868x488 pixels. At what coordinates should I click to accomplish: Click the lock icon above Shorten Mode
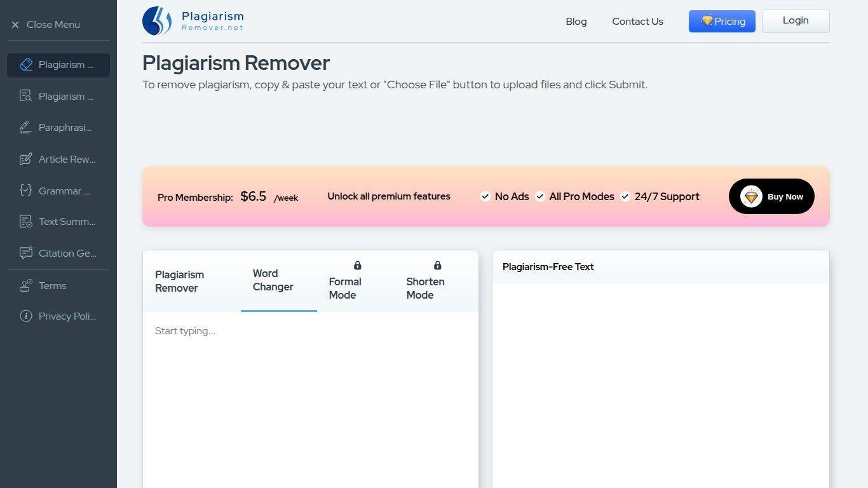437,266
